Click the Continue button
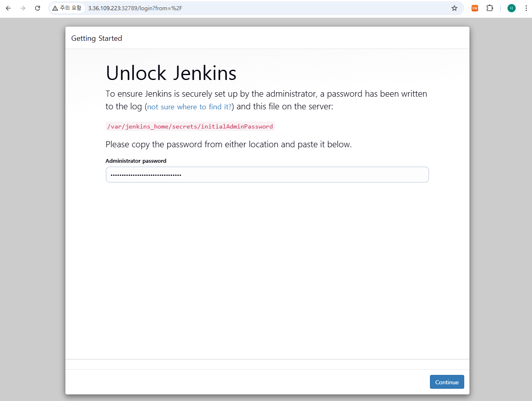Viewport: 532px width, 401px height. click(447, 382)
